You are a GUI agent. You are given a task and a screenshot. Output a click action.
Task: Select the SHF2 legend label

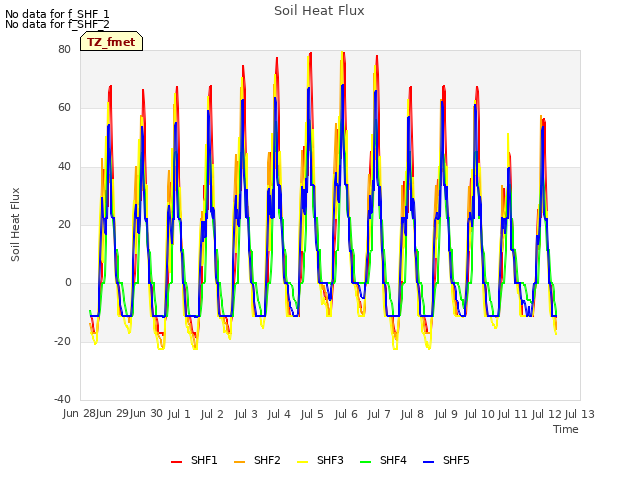267,460
